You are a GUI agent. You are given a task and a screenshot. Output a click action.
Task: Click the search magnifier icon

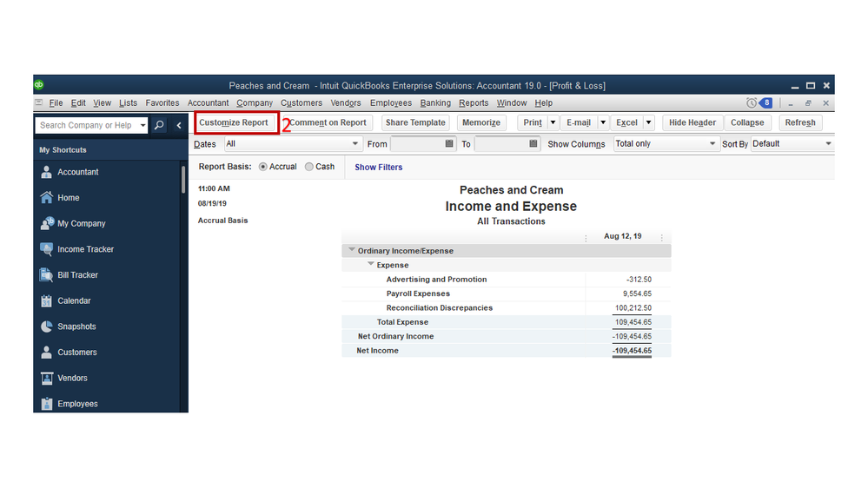pyautogui.click(x=159, y=125)
